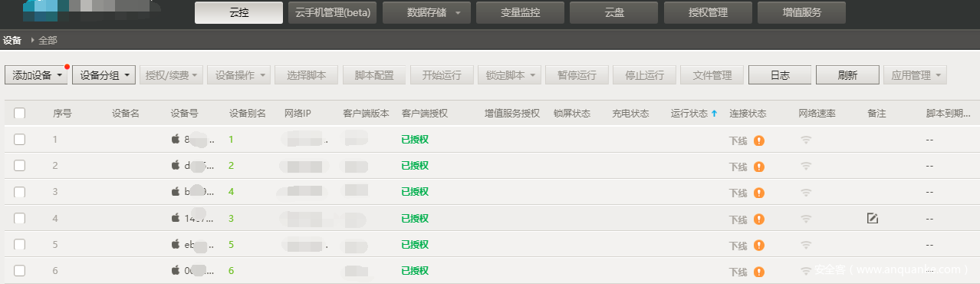Click the orange warning icon in row 1
980x284 pixels.
coord(759,140)
